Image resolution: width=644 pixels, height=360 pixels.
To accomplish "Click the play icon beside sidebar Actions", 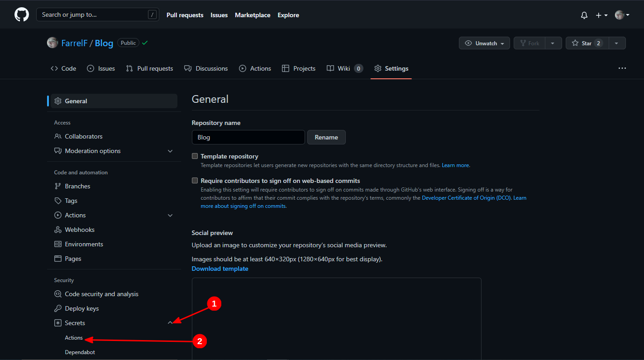I will 58,215.
